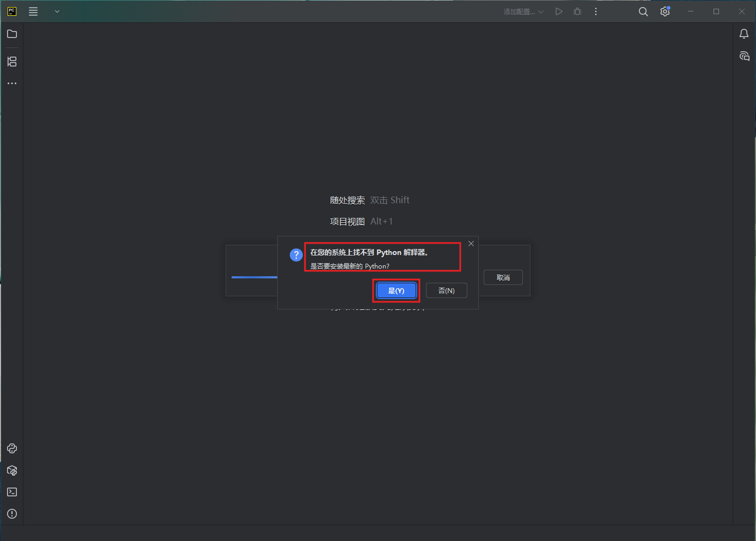The height and width of the screenshot is (541, 756).
Task: Open the Structure tool window icon
Action: 12,62
